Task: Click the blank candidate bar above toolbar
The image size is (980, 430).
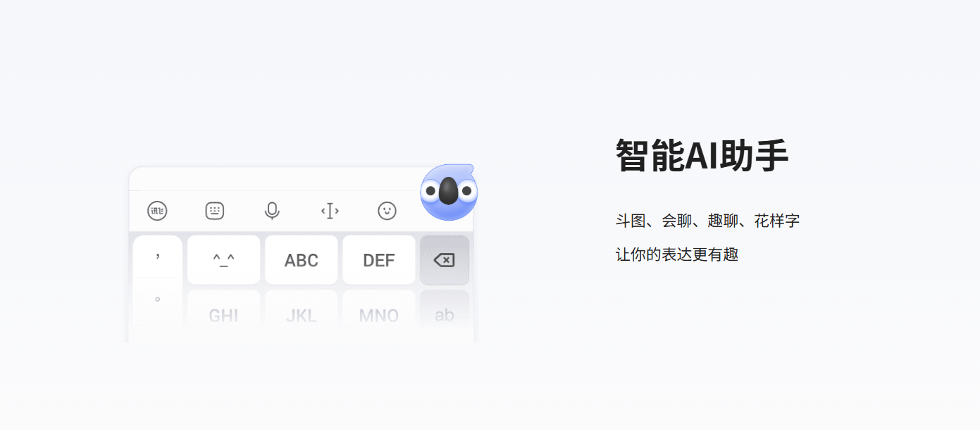Action: 275,179
